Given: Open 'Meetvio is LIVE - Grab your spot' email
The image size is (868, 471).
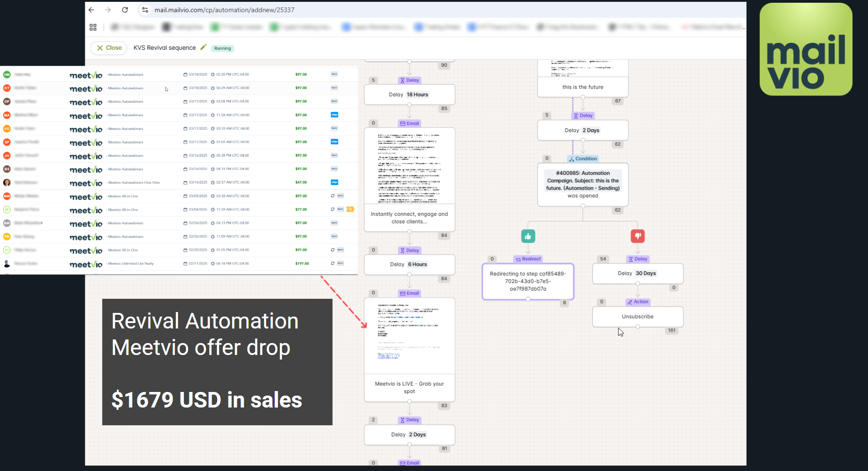Looking at the screenshot, I should (409, 350).
